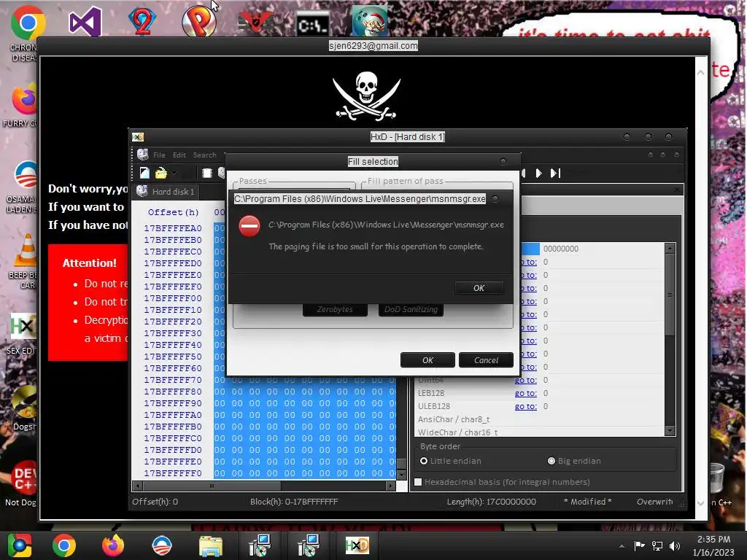Click the network tray icon
Viewport: 747px width, 560px height.
[657, 545]
